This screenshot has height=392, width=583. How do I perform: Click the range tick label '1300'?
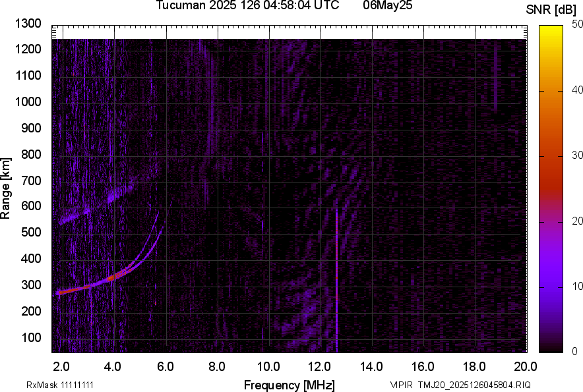[28, 24]
